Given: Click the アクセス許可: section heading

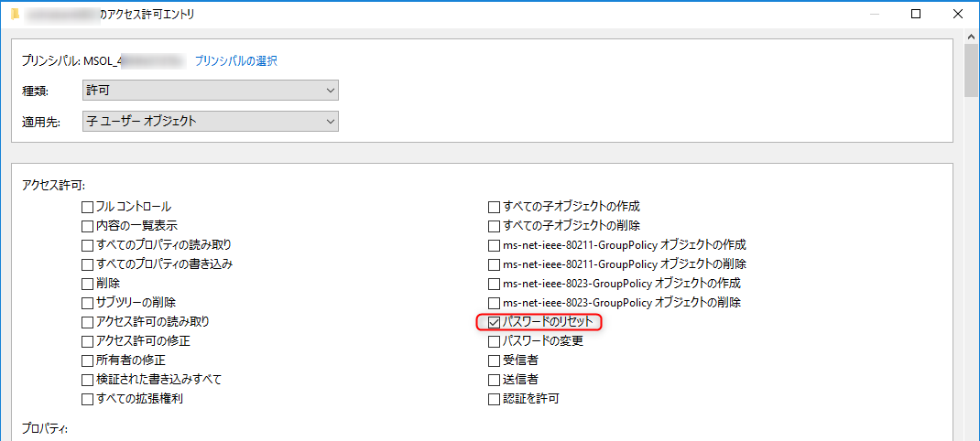Looking at the screenshot, I should pyautogui.click(x=53, y=184).
